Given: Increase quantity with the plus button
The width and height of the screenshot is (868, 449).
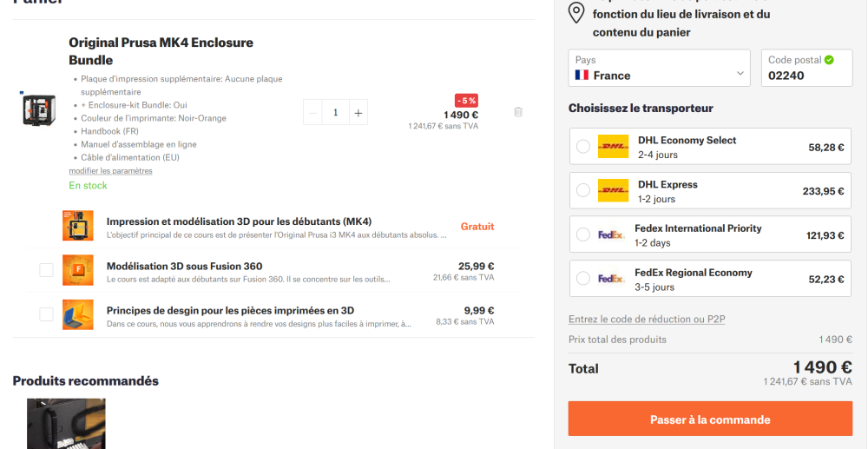Looking at the screenshot, I should click(x=358, y=112).
